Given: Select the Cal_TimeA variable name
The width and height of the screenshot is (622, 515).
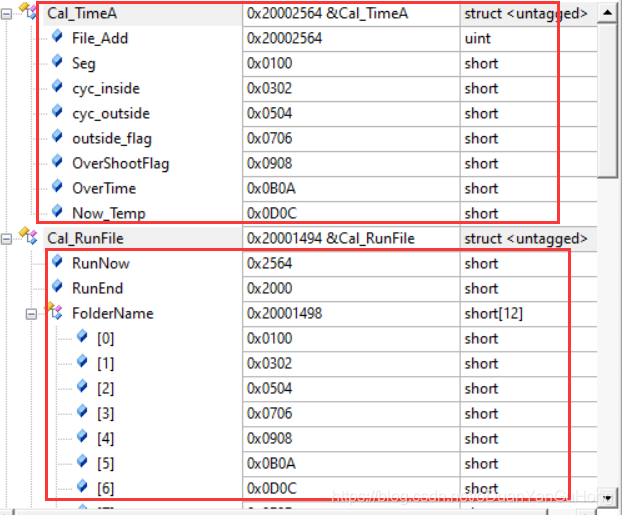Looking at the screenshot, I should pos(82,13).
